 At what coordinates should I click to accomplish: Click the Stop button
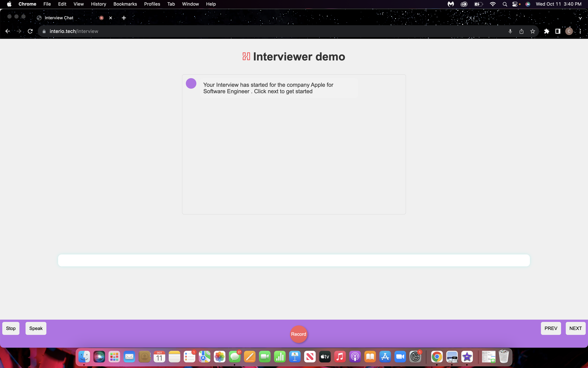[x=11, y=328]
